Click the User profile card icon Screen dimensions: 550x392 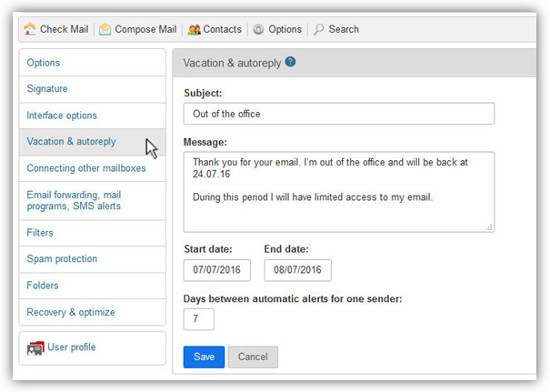[35, 348]
